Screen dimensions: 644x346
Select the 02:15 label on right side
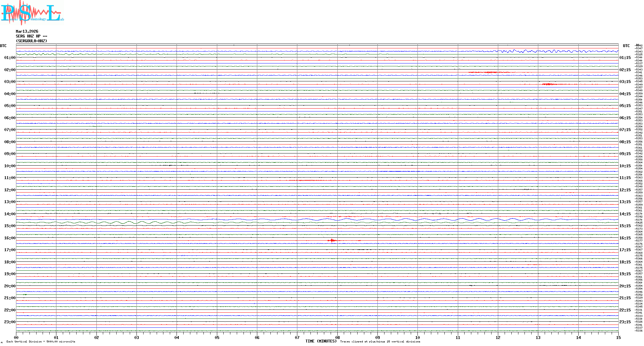tap(625, 70)
